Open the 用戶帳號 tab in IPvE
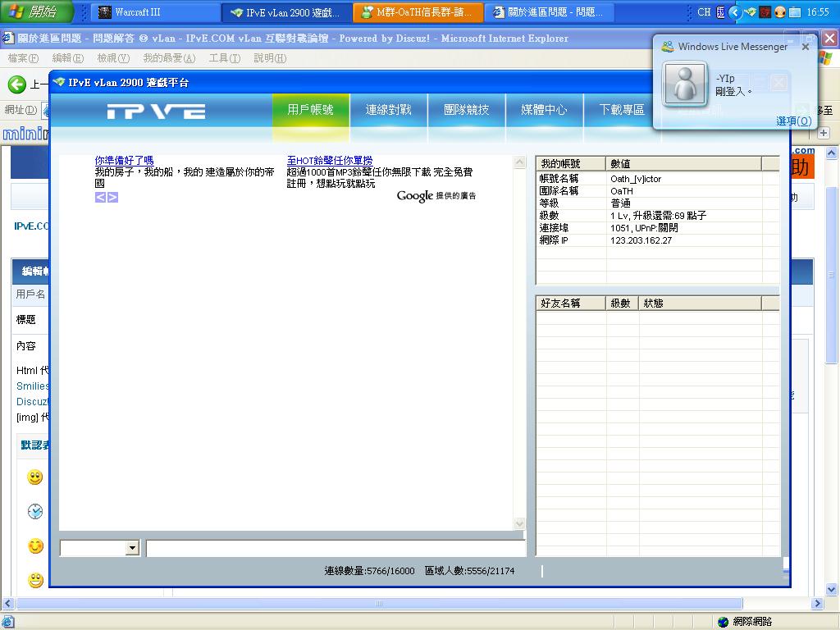 click(311, 110)
